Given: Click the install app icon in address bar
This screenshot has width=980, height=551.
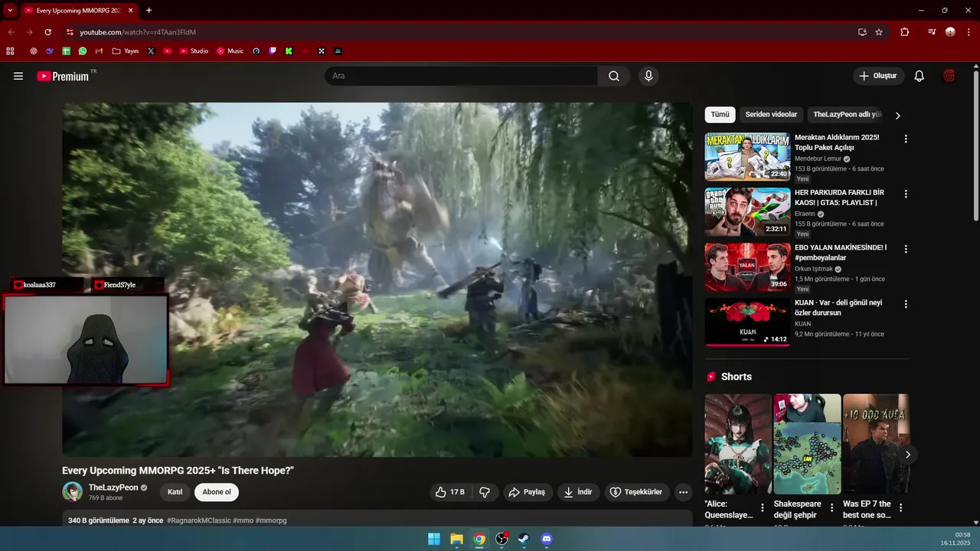Looking at the screenshot, I should pos(862,32).
